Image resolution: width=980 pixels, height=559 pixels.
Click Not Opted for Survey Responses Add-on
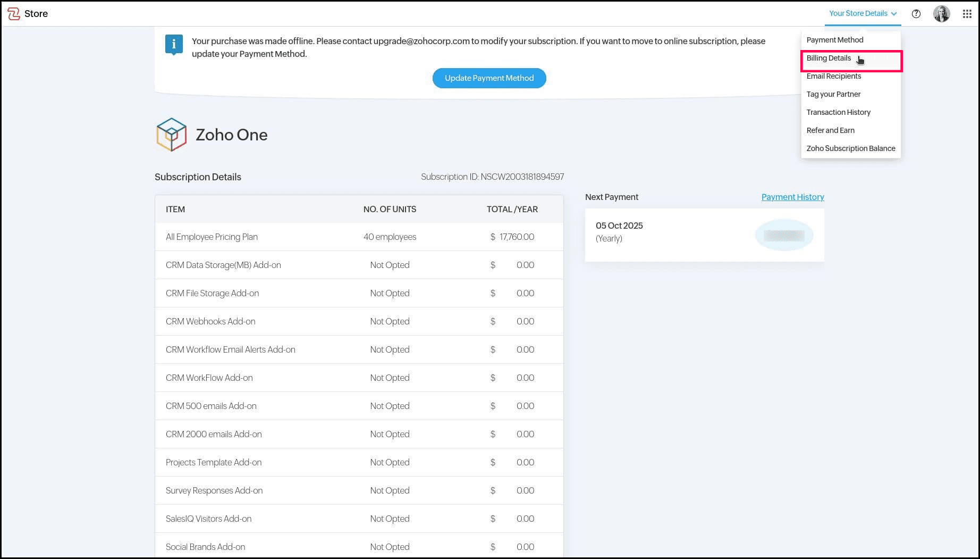(x=390, y=490)
